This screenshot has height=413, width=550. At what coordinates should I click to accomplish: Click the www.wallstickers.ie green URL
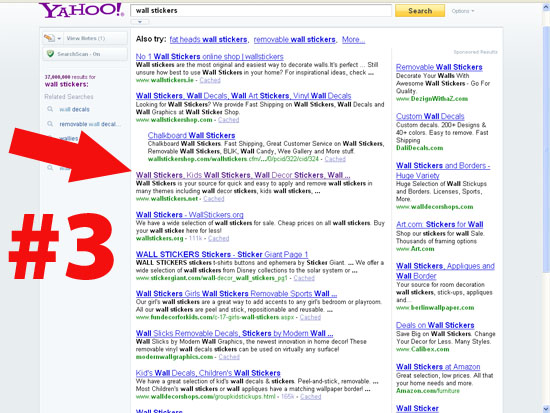click(165, 80)
